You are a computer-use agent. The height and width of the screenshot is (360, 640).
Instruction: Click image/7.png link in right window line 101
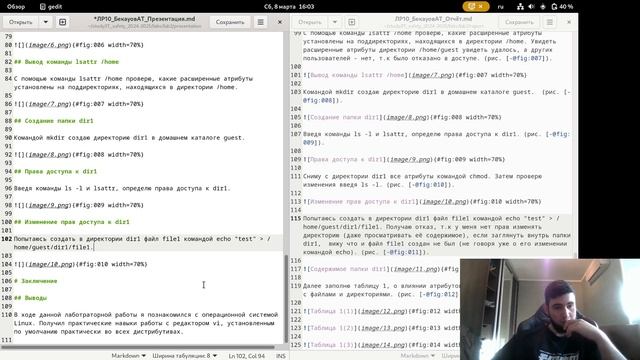tap(432, 75)
